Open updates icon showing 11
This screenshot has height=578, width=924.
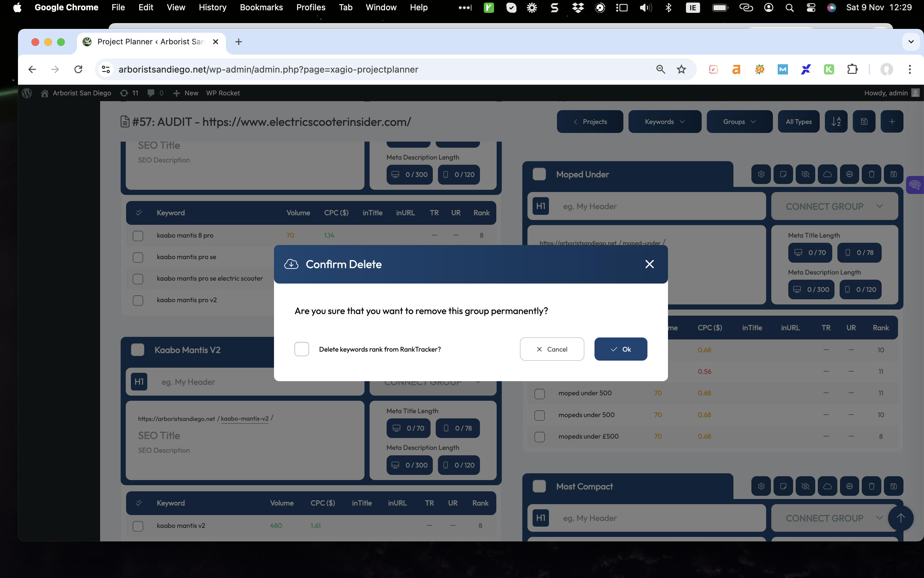(129, 93)
